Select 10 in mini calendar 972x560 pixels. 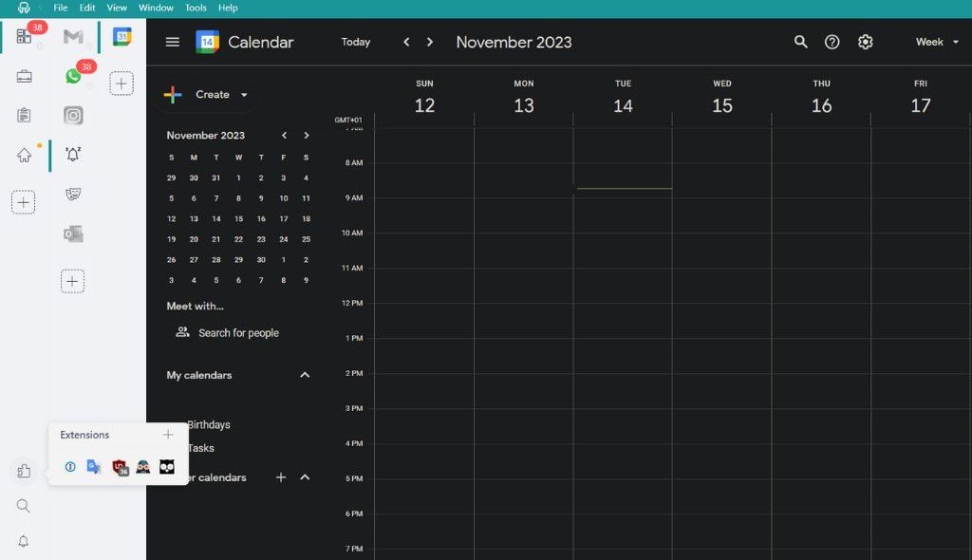click(283, 198)
